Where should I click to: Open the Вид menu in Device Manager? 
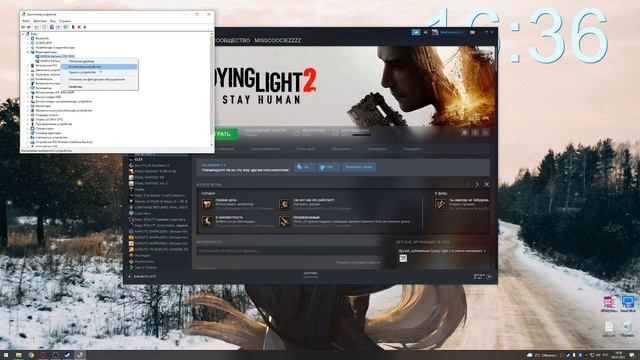click(52, 21)
